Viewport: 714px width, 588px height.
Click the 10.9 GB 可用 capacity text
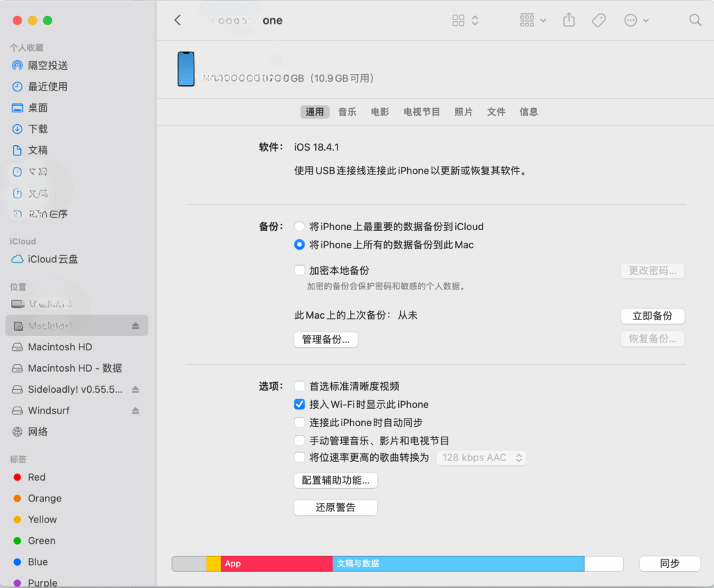342,78
